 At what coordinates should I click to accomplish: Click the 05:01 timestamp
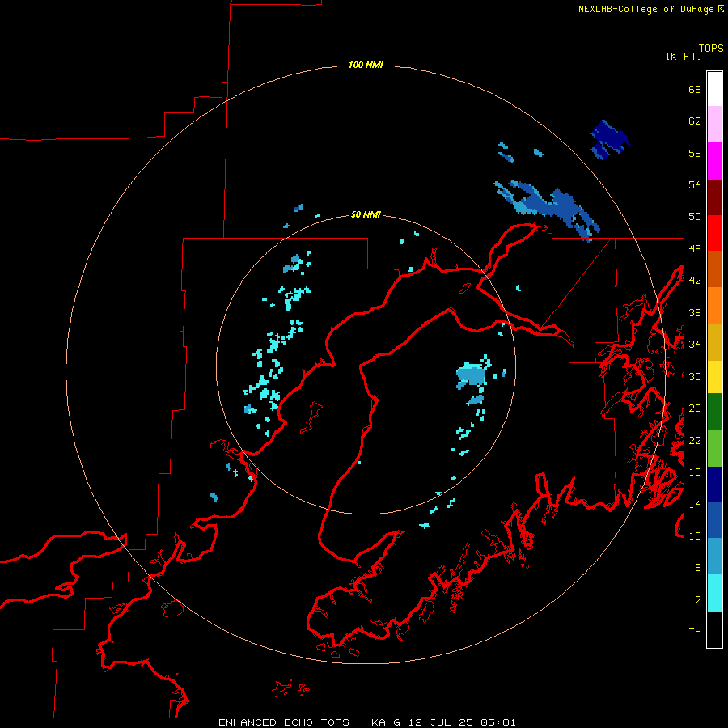(498, 722)
